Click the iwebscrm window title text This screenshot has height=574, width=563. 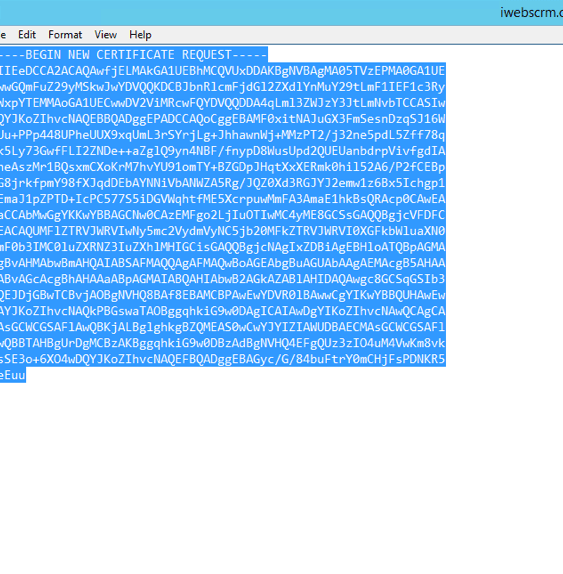(x=532, y=12)
